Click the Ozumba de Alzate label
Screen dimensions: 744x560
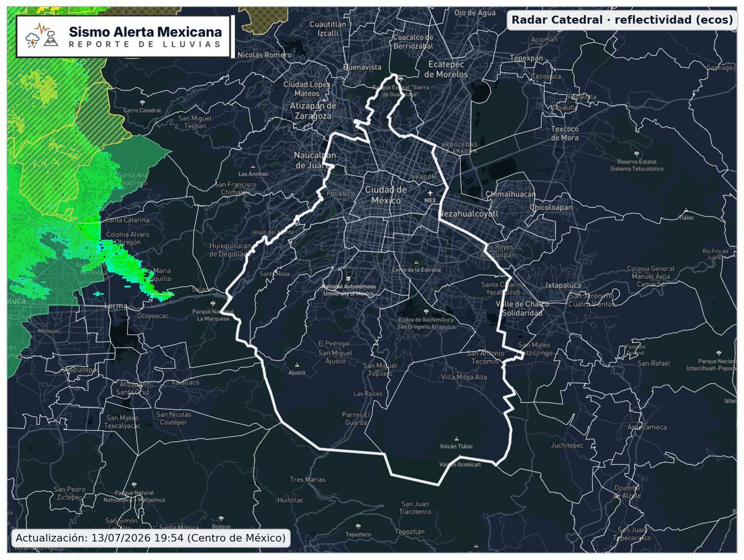point(627,491)
